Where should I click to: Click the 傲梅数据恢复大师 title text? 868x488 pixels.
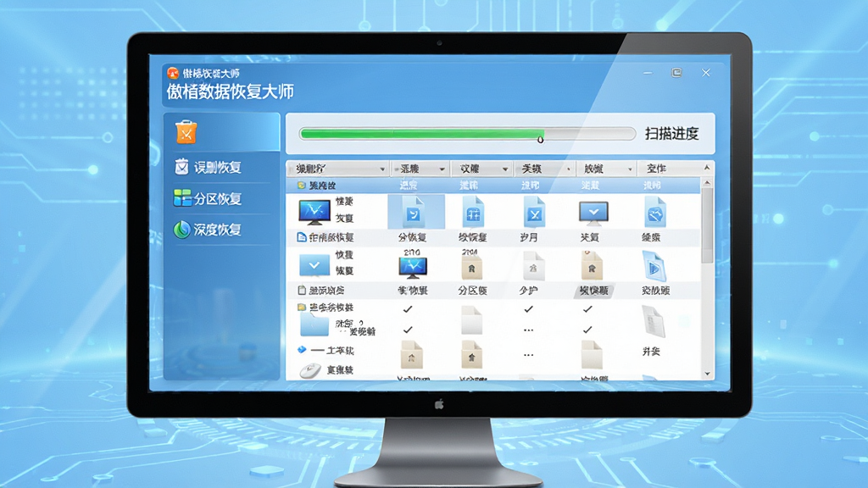[x=231, y=91]
